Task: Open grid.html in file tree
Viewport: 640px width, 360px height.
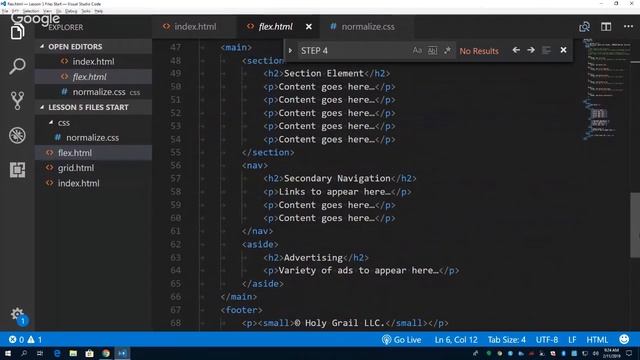Action: pos(93,168)
